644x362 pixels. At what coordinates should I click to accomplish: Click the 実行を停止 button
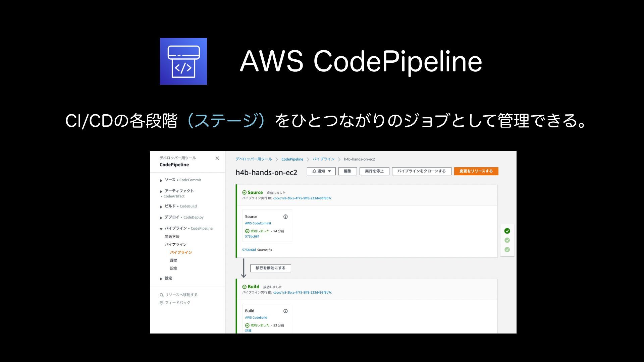[x=374, y=171]
